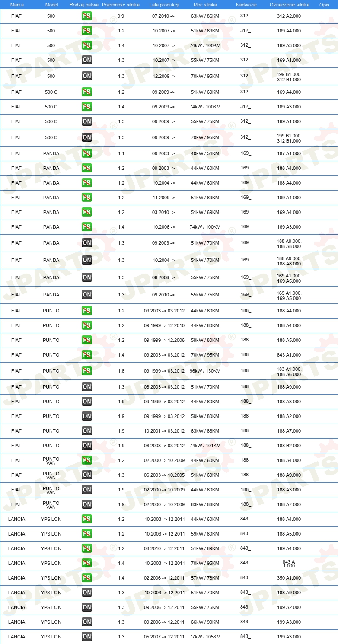Click petrol icon in PANDA 1.1 row
This screenshot has height=644, width=338.
coord(87,153)
